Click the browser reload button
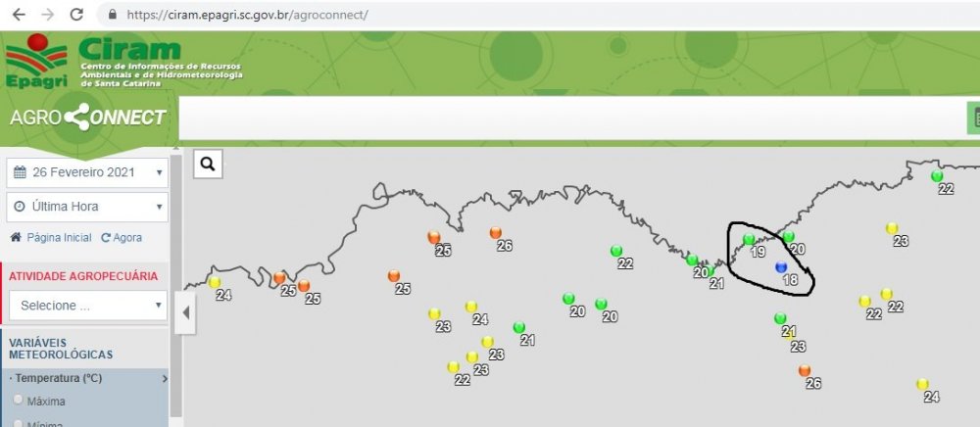Viewport: 980px width, 427px height. [77, 16]
